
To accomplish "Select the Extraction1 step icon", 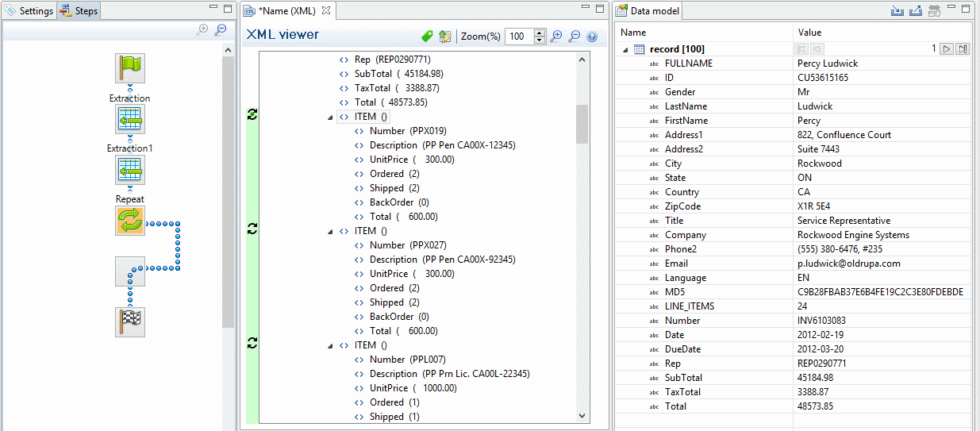I will coord(129,170).
